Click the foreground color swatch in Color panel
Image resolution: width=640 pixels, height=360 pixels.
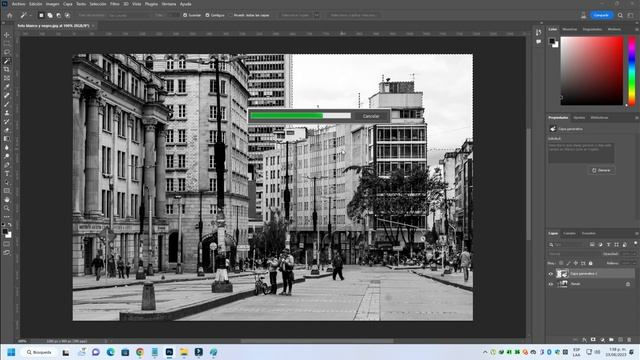[x=552, y=41]
